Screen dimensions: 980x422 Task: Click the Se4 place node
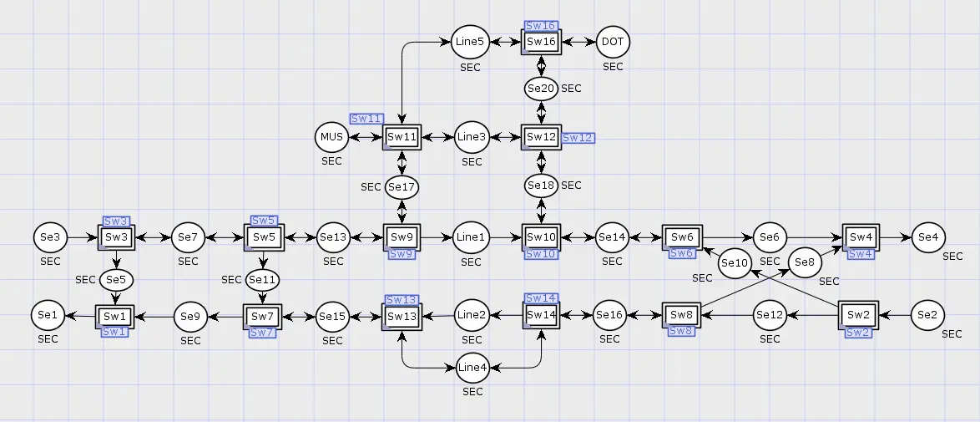(x=928, y=237)
